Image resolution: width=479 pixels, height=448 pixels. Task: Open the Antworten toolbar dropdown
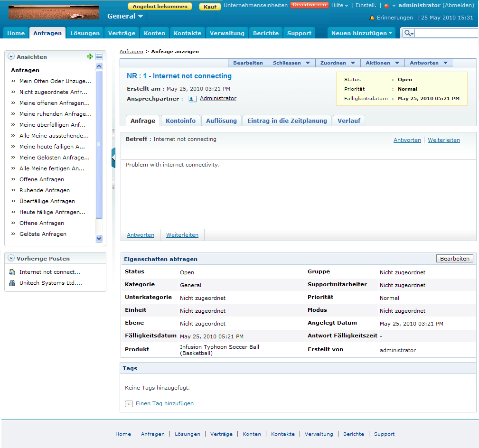coord(429,63)
